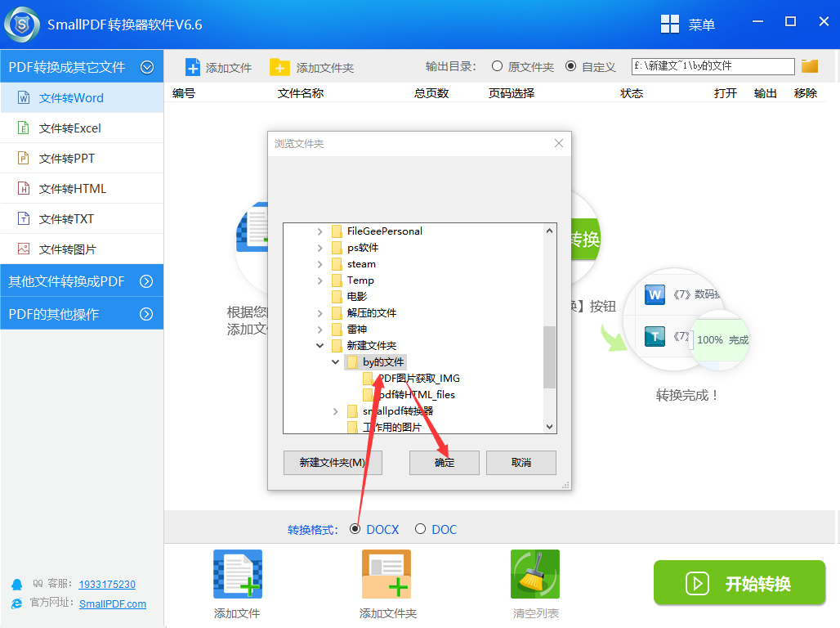
Task: Click the large 添加文件 icon at bottom
Action: pyautogui.click(x=237, y=574)
